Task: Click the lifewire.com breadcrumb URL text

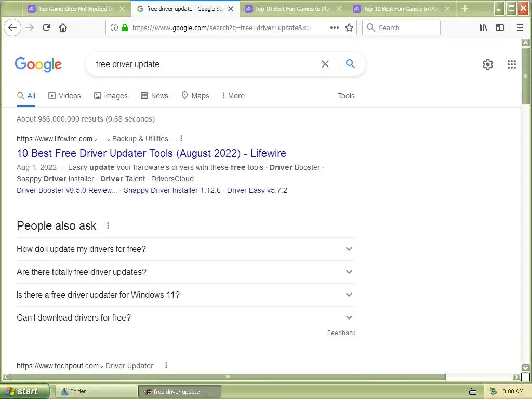Action: pyautogui.click(x=92, y=139)
